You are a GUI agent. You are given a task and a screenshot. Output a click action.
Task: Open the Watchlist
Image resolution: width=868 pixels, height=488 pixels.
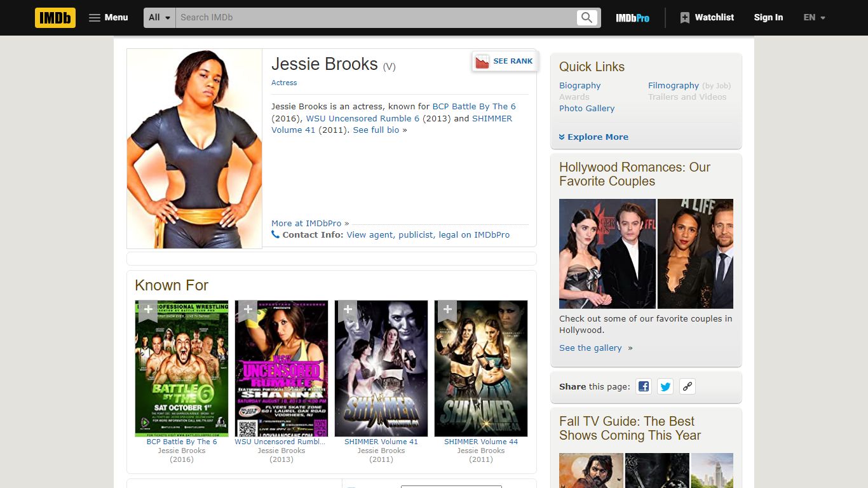[707, 18]
